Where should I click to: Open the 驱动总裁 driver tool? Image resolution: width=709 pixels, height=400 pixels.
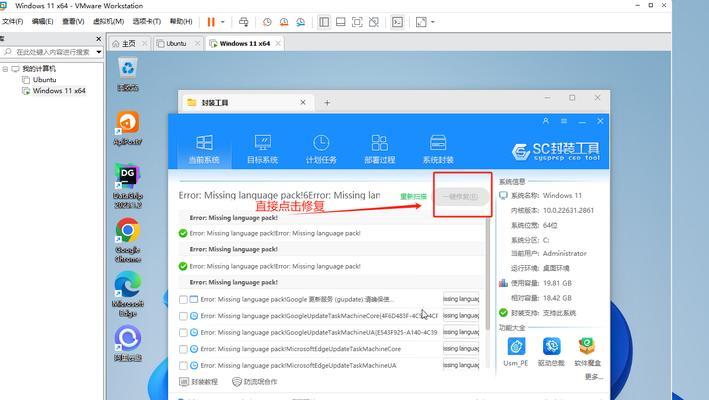point(551,351)
